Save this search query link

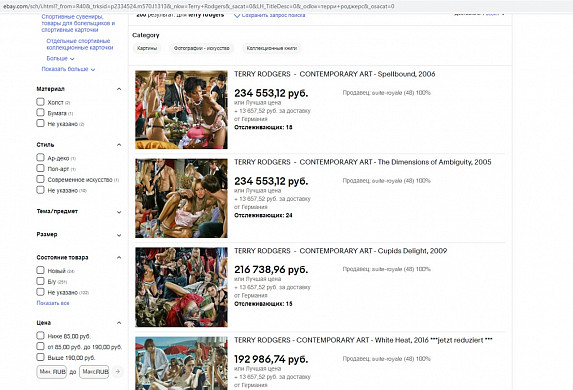269,15
